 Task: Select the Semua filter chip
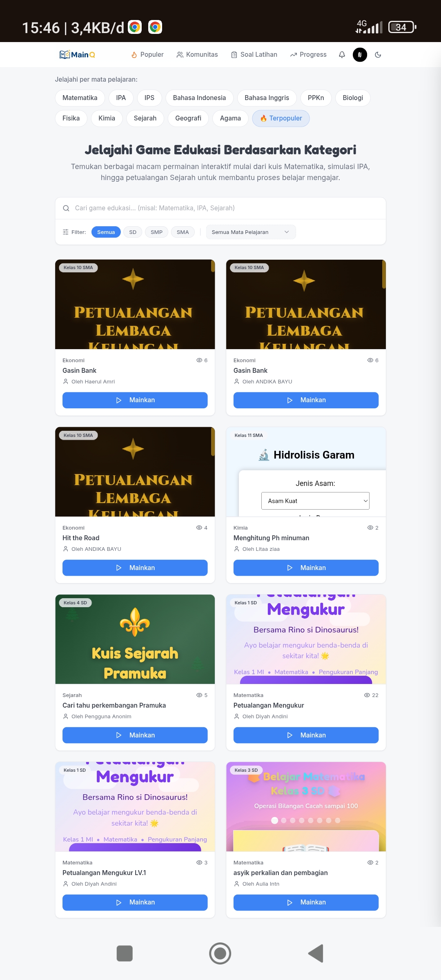(106, 232)
